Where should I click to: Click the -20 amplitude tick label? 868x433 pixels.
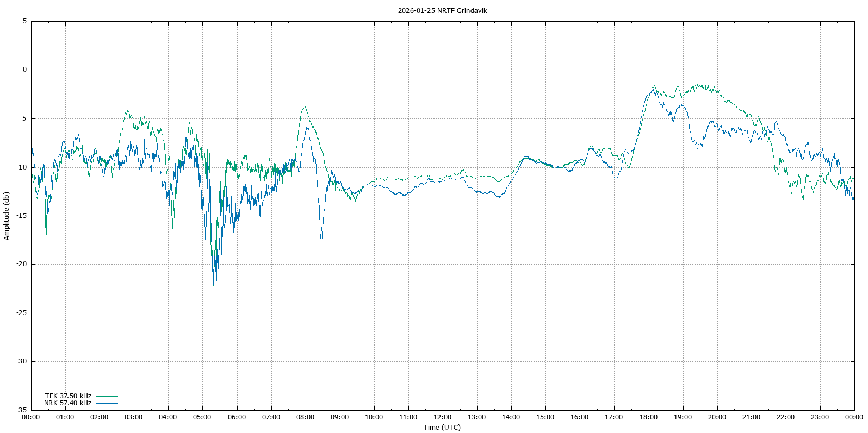(21, 265)
